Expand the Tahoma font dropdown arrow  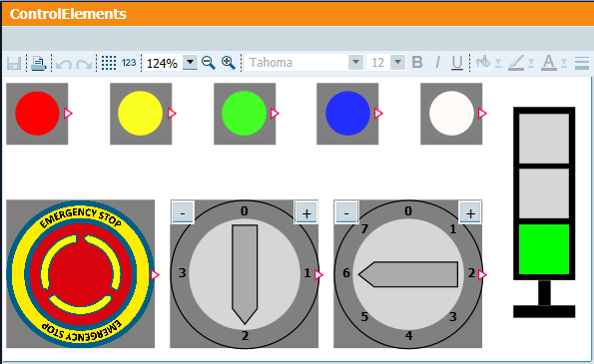click(x=355, y=63)
